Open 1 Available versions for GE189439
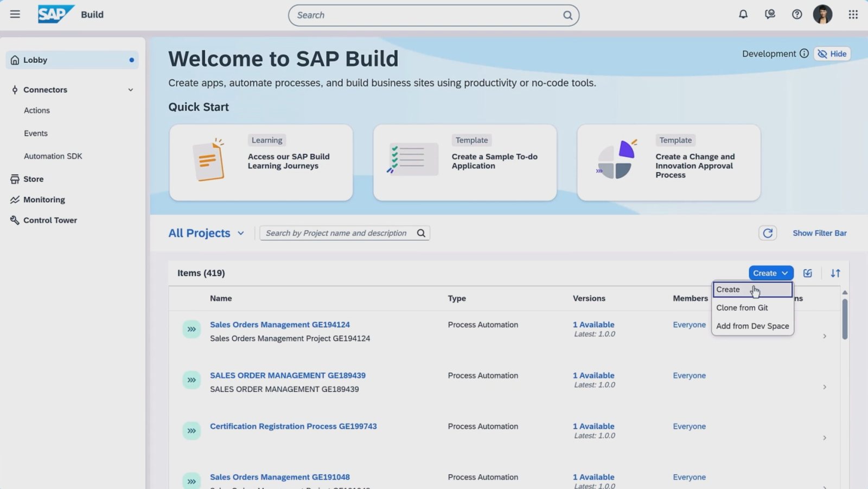The image size is (868, 489). [593, 376]
